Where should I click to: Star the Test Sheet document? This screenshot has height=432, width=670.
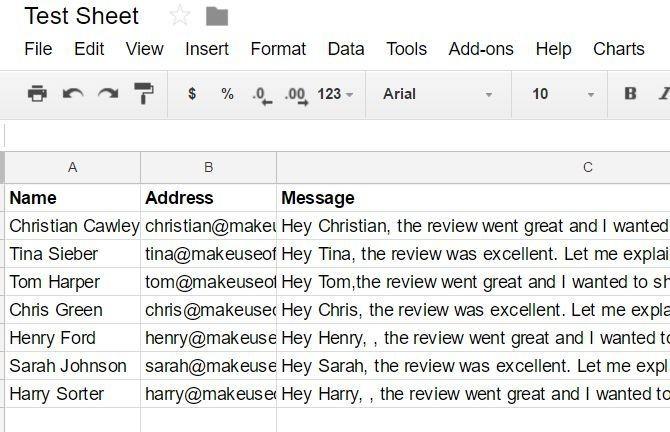(180, 16)
